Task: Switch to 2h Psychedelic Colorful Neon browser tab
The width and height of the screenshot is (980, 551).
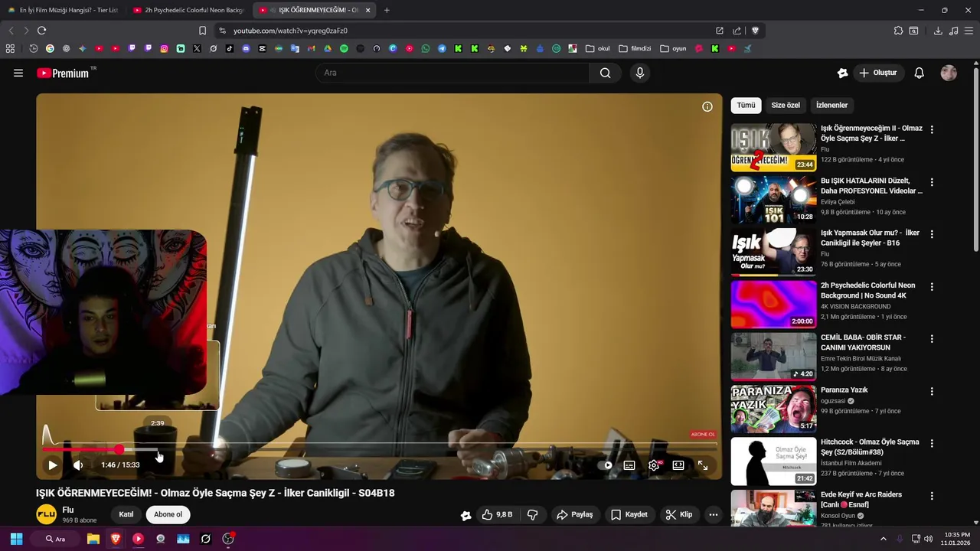Action: (188, 10)
